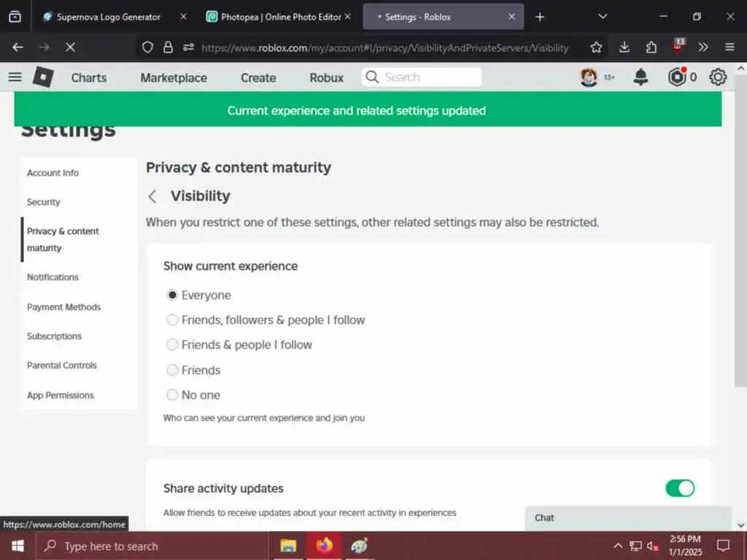Screen dimensions: 747x560
Task: Select the No one radio option
Action: click(x=172, y=394)
